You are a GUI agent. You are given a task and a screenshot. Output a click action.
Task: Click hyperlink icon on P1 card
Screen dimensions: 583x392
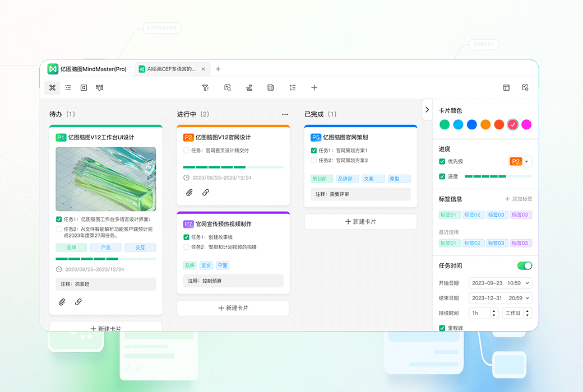[x=78, y=302]
